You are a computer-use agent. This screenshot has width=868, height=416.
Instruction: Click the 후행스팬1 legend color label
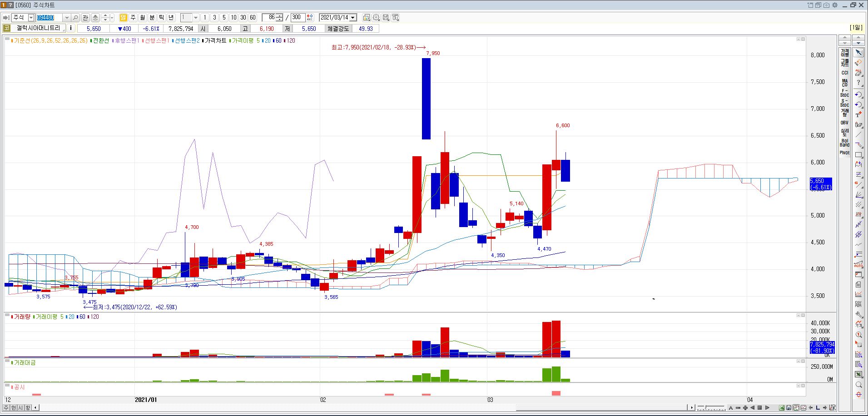click(x=126, y=40)
